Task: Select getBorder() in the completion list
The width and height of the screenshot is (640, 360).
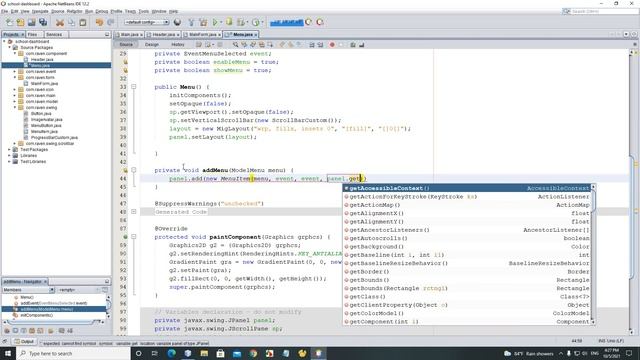Action: 467,271
